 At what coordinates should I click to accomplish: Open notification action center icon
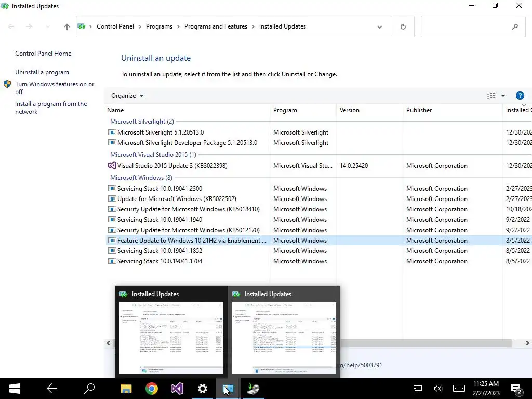517,389
